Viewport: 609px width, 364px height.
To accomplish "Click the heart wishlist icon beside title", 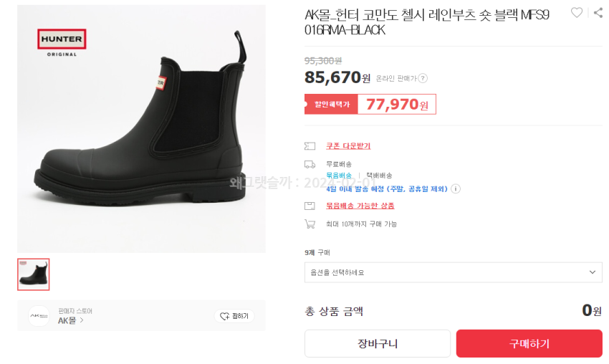I will [x=576, y=12].
